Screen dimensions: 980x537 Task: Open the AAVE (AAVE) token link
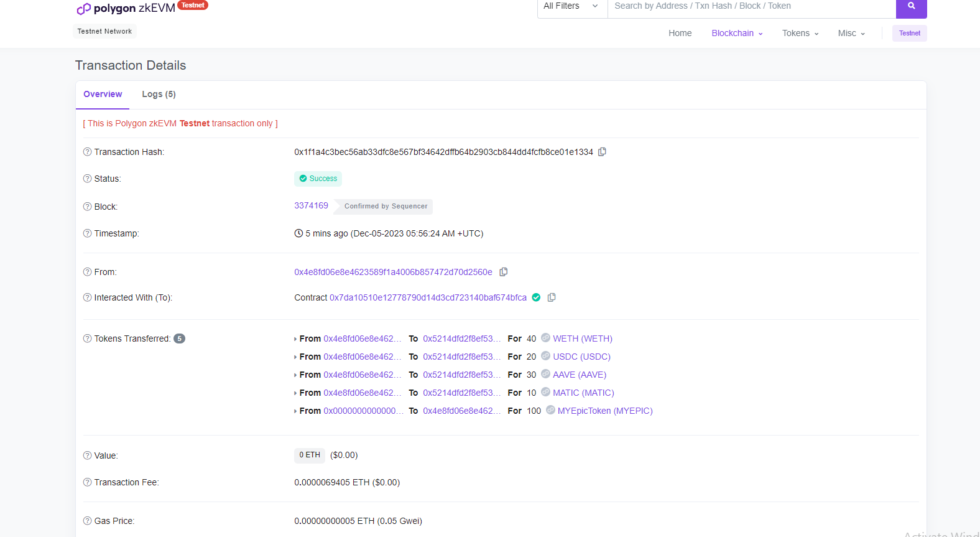pyautogui.click(x=580, y=375)
